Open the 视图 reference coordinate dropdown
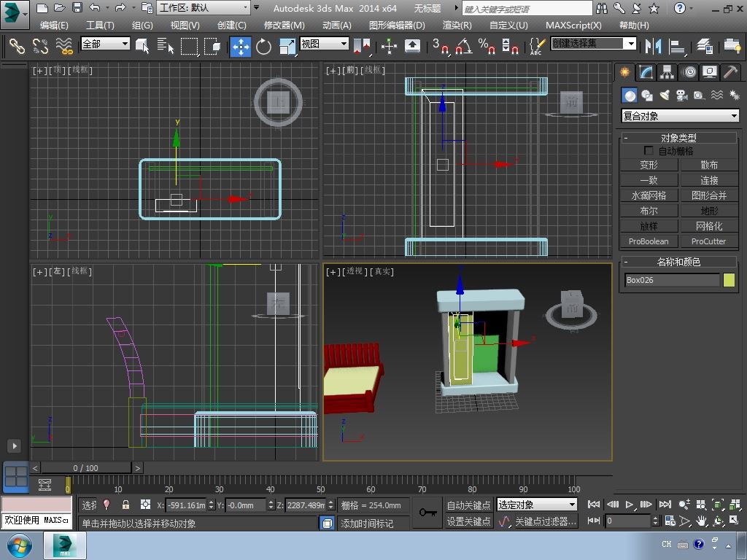The image size is (747, 560). (x=325, y=44)
